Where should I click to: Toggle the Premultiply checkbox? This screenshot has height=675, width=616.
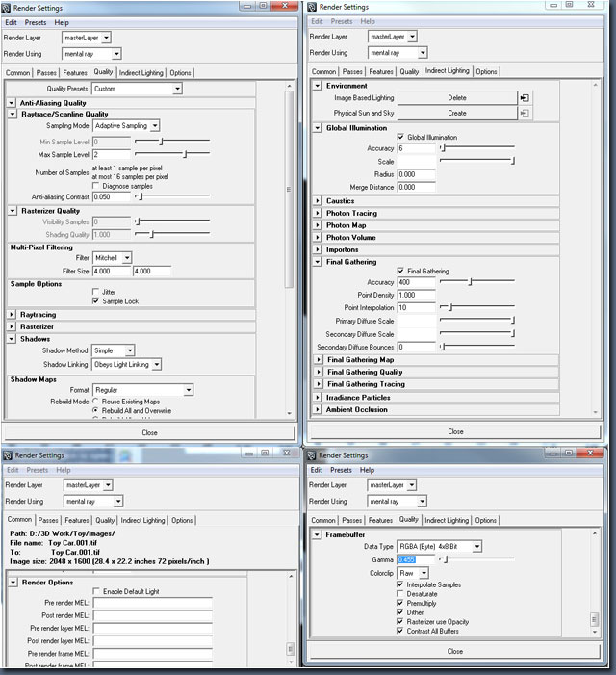[400, 603]
